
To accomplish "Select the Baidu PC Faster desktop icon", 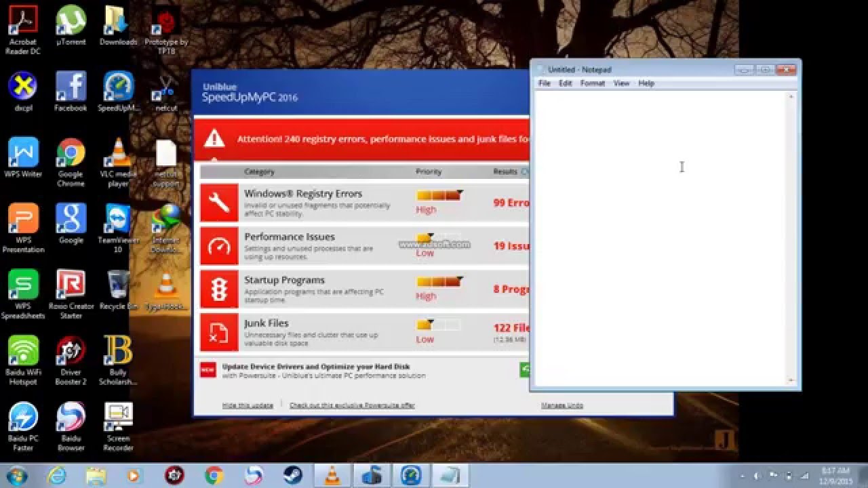I will [23, 427].
